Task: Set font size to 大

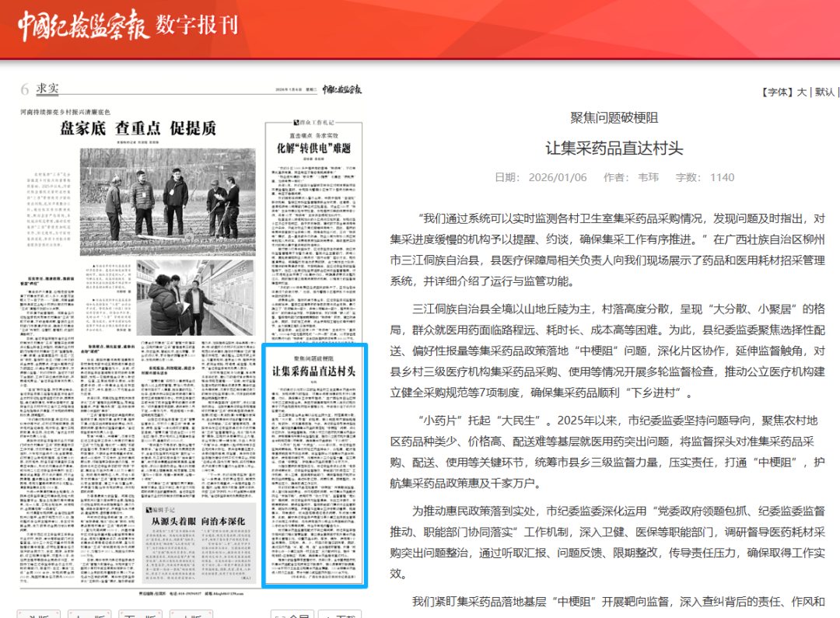Action: [x=801, y=92]
